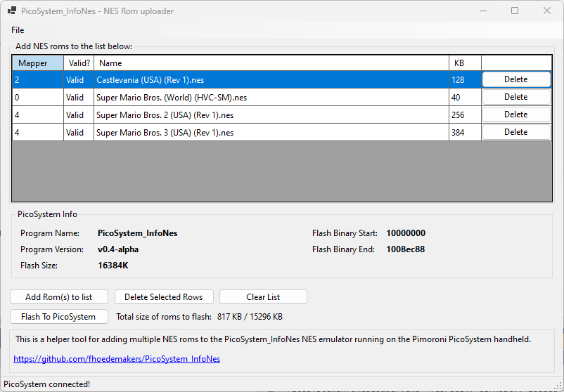This screenshot has width=564, height=392.
Task: Open the File menu
Action: [x=18, y=30]
